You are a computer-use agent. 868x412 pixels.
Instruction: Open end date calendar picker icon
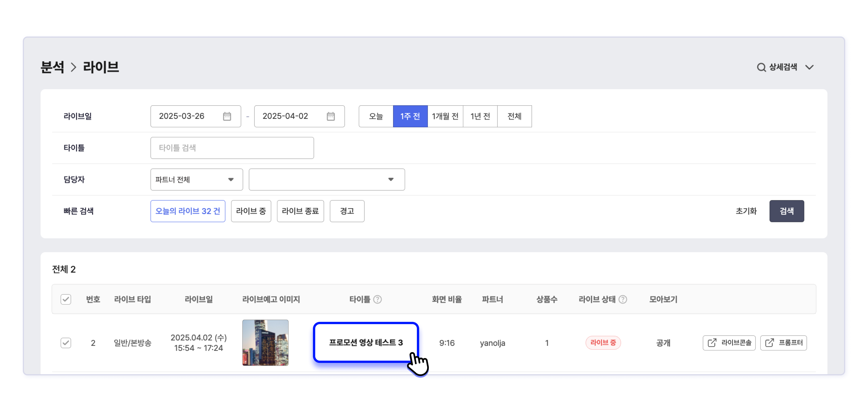tap(331, 116)
